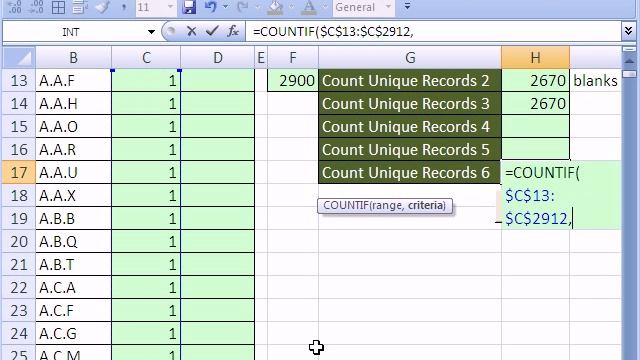
Task: Click the Increase Decimal icon
Action: click(x=15, y=7)
